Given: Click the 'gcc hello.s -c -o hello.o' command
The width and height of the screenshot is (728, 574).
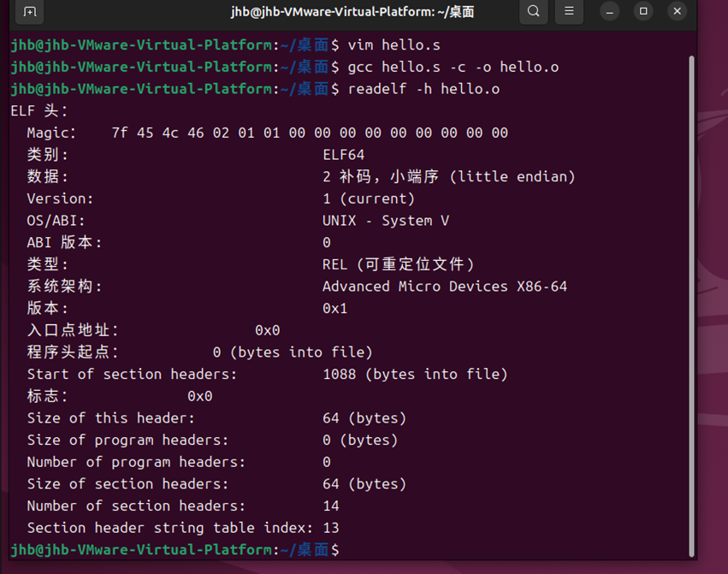Looking at the screenshot, I should click(453, 67).
